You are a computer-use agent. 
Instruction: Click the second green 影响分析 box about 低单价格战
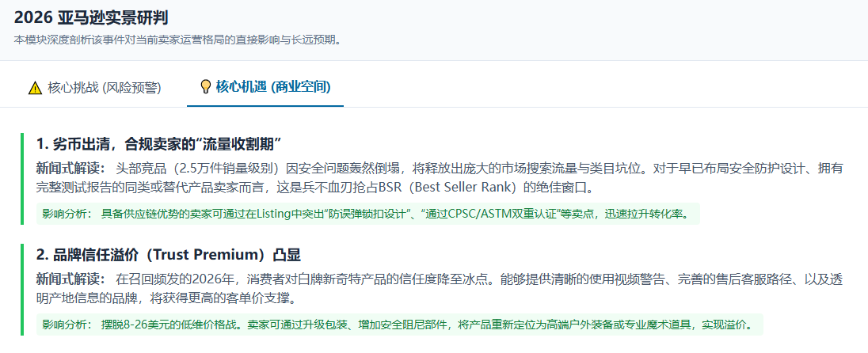pyautogui.click(x=400, y=325)
